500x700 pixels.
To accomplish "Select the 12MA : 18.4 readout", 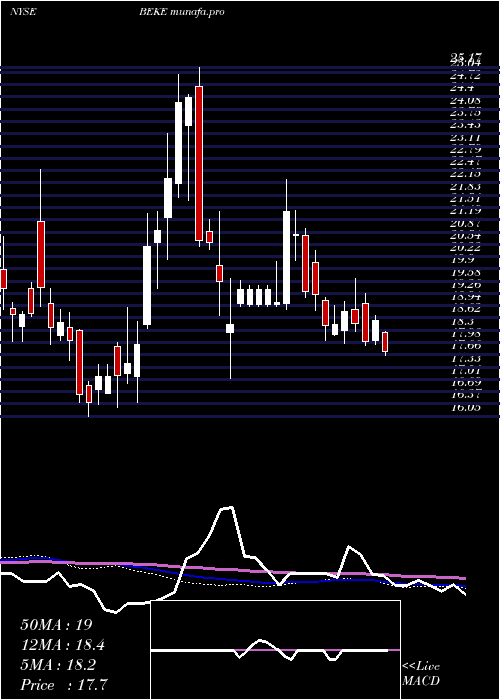I will click(x=65, y=645).
